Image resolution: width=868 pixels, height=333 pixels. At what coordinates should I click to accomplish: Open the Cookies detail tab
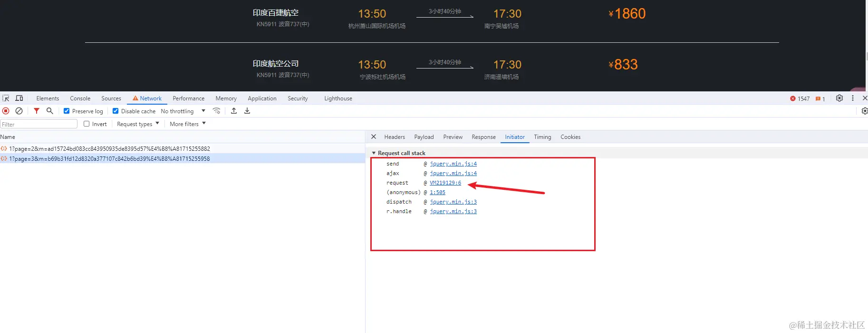tap(570, 137)
